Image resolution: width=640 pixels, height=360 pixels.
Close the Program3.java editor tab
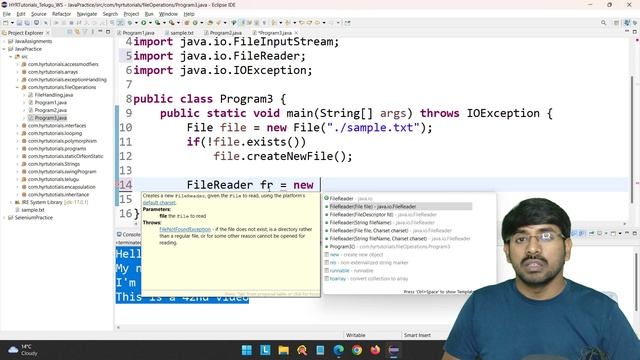point(296,33)
